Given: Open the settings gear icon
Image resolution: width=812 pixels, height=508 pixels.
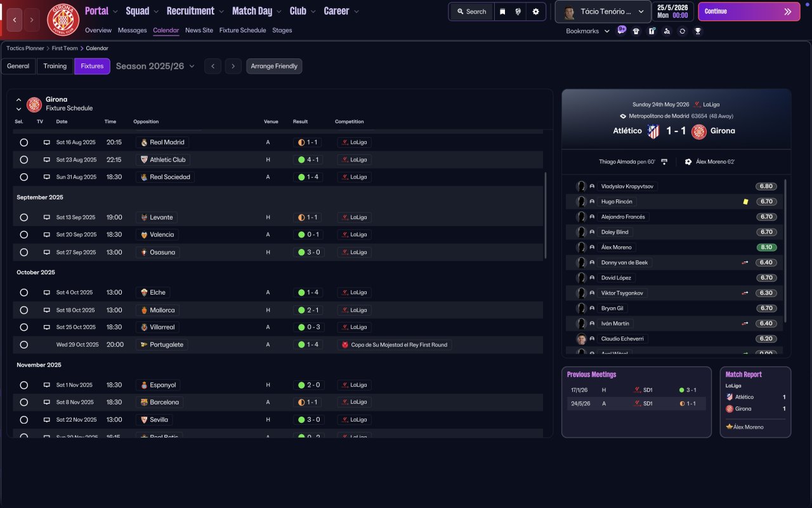Looking at the screenshot, I should [535, 11].
